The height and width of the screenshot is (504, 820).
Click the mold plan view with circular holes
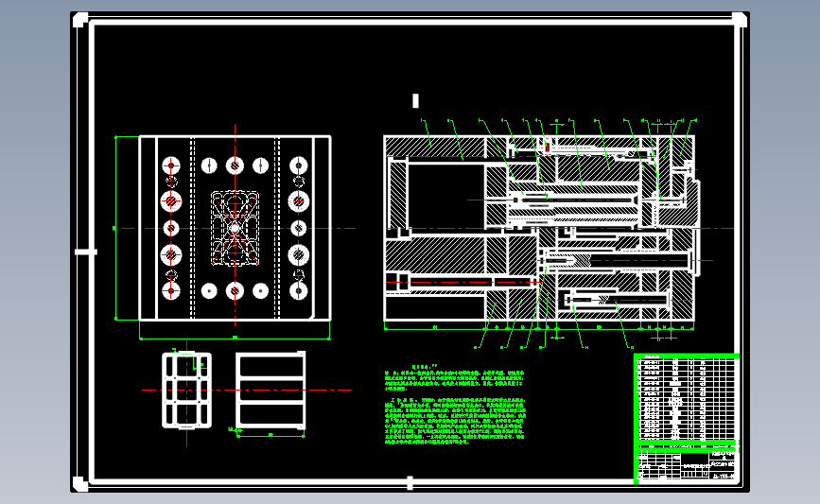click(235, 228)
